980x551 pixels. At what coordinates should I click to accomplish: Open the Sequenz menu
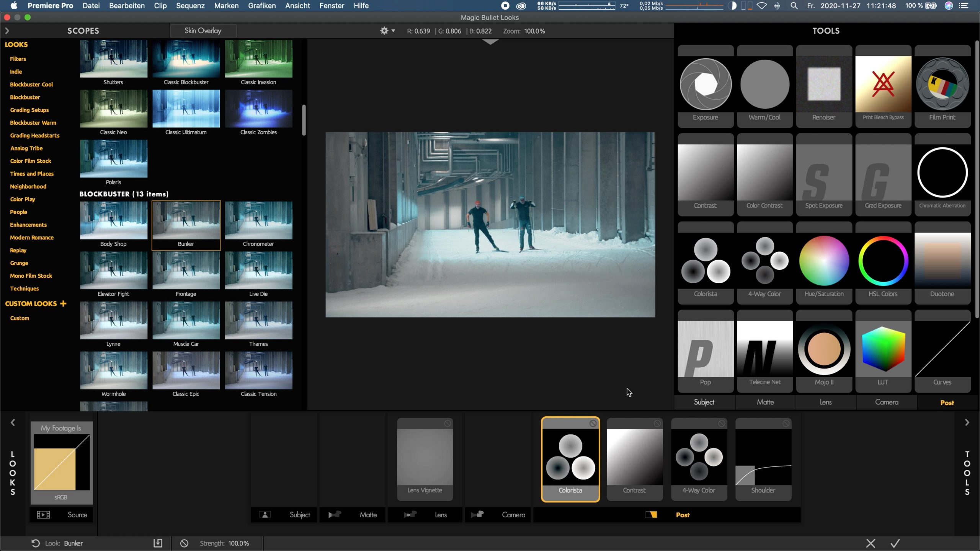pos(190,6)
